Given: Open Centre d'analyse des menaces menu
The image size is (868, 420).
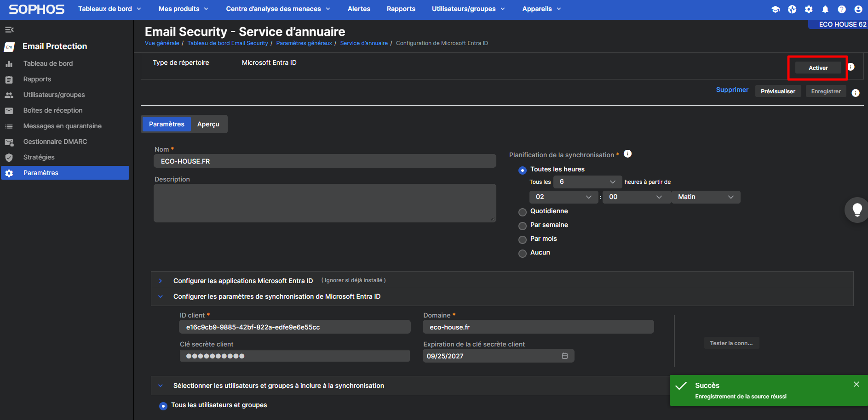Looking at the screenshot, I should (x=278, y=9).
